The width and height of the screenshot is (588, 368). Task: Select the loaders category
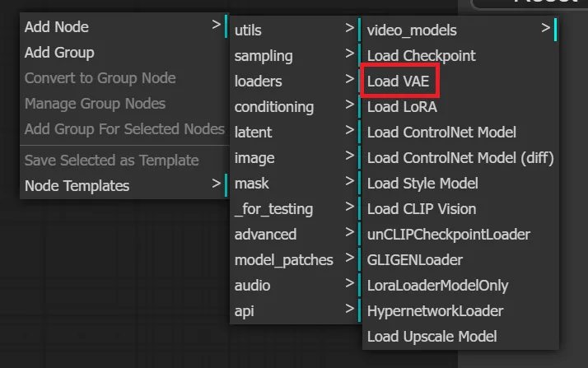[x=293, y=82]
